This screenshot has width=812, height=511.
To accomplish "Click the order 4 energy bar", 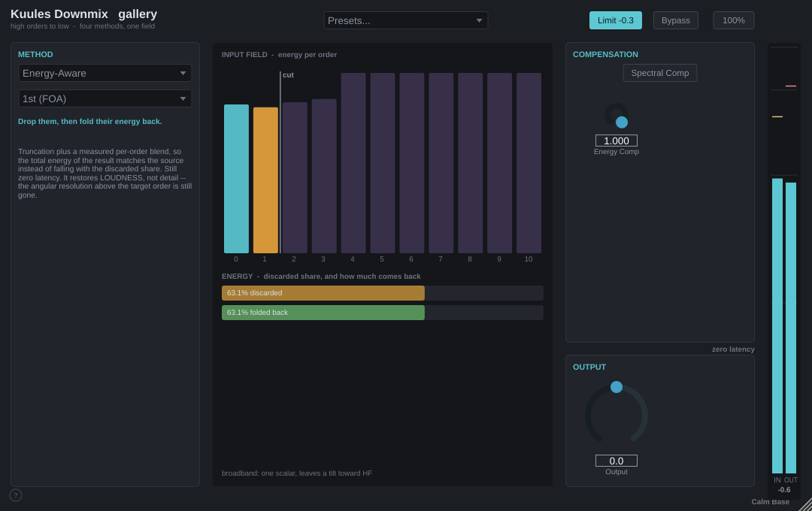I will click(353, 163).
